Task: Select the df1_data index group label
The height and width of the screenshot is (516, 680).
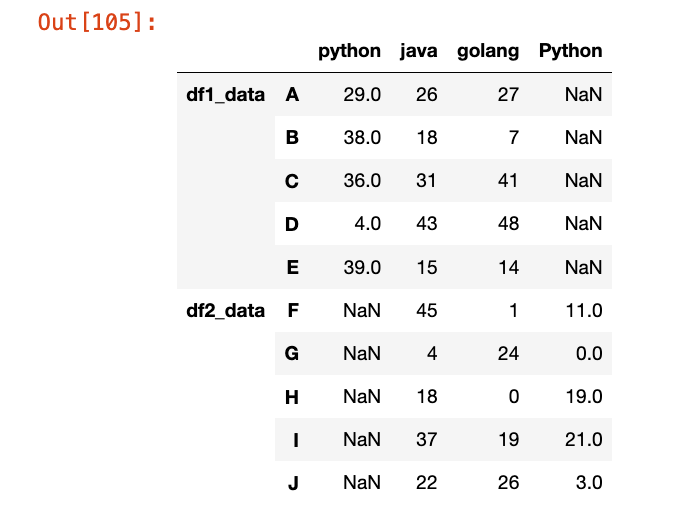Action: (226, 95)
